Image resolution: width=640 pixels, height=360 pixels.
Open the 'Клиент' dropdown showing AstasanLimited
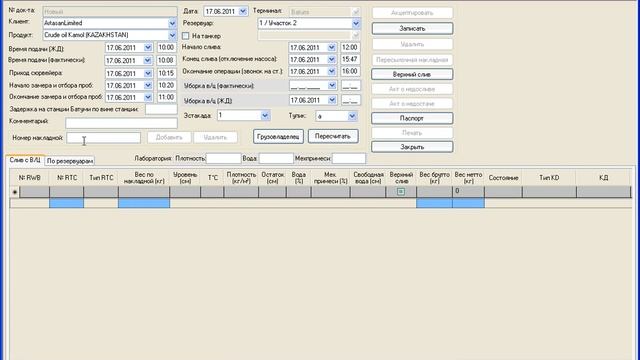tap(172, 23)
